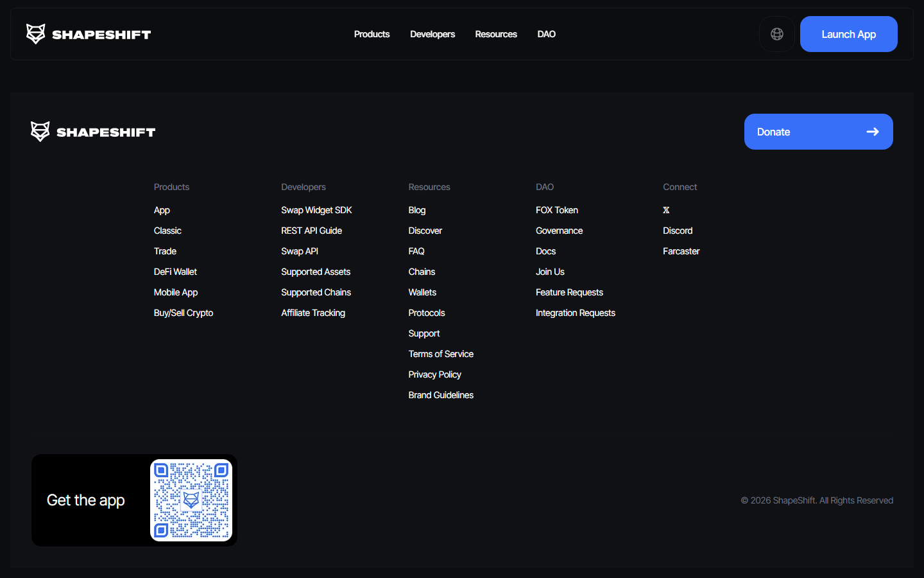Click the Get the app QR code
Screen dimensions: 924x578
191,500
